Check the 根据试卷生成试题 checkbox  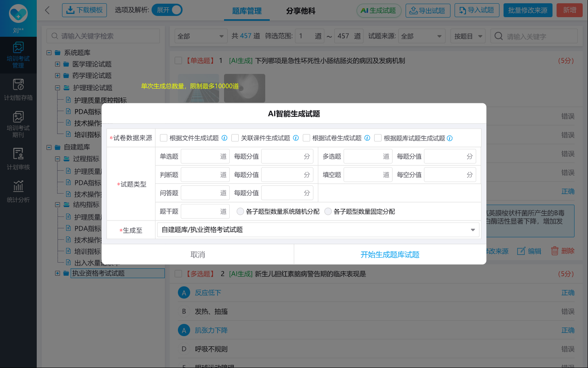[306, 138]
